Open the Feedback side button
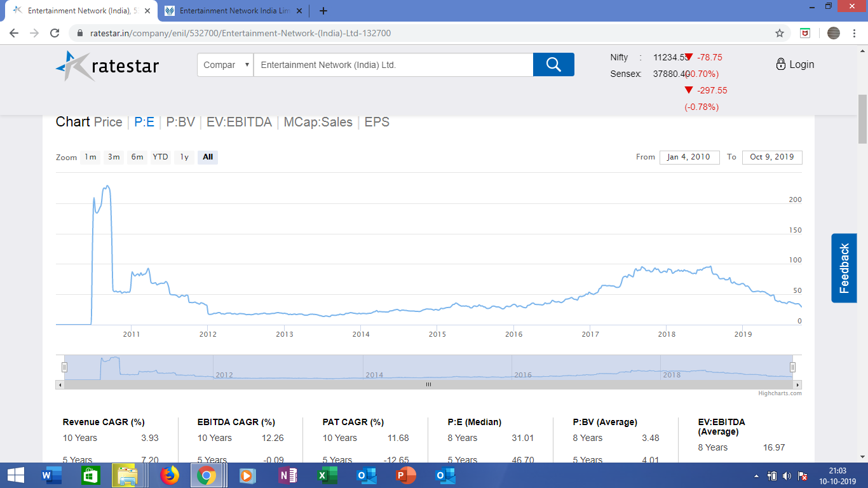This screenshot has height=488, width=868. (x=844, y=268)
